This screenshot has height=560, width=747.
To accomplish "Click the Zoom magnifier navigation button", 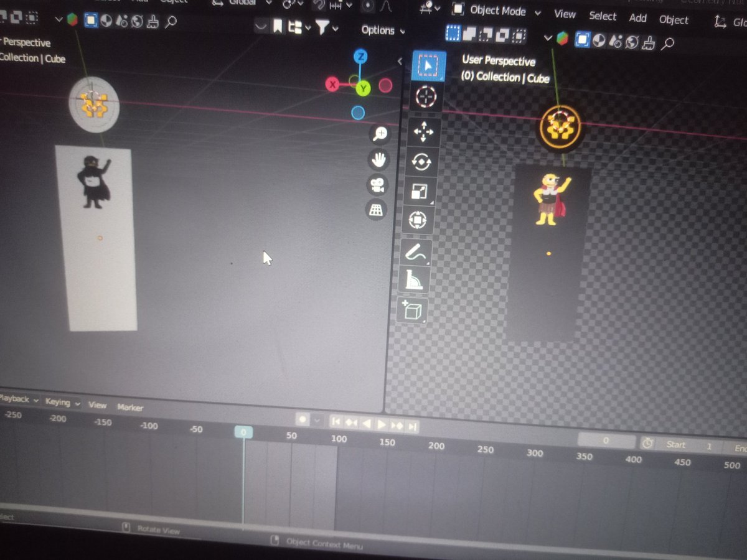I will point(379,133).
